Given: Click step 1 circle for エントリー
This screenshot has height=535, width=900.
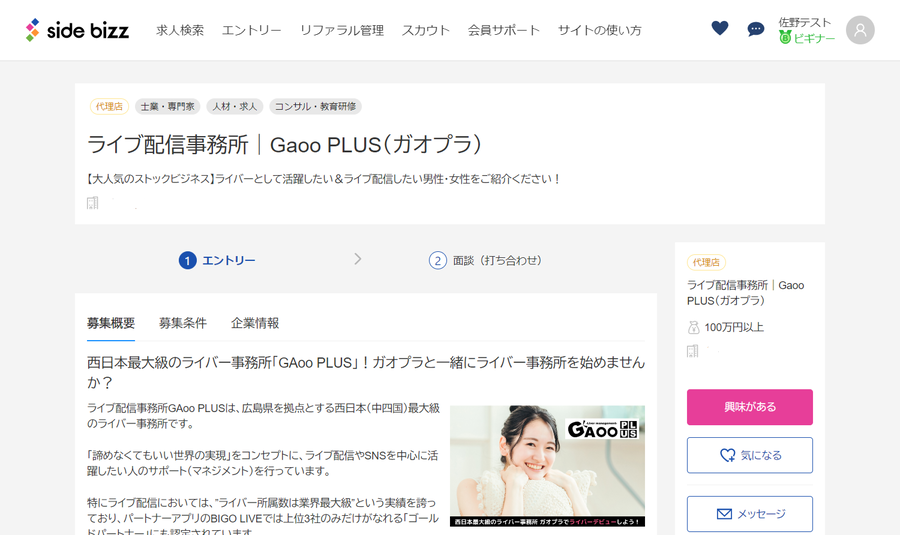Looking at the screenshot, I should pyautogui.click(x=188, y=261).
